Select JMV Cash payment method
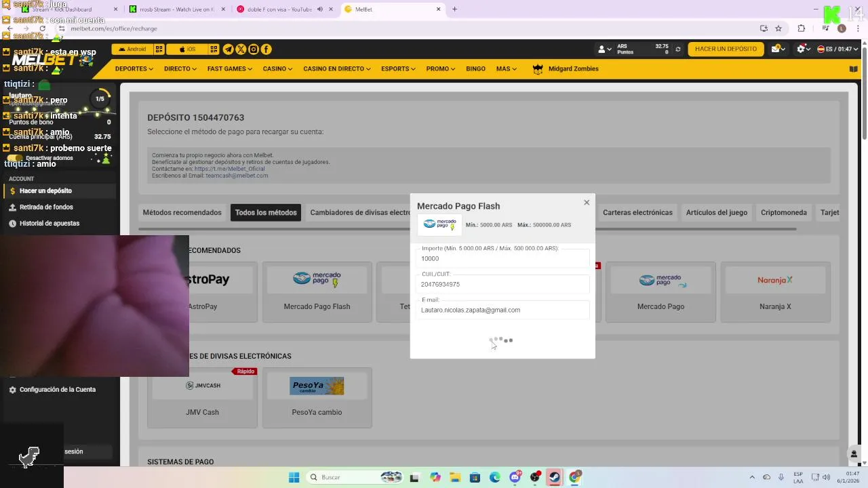The width and height of the screenshot is (868, 488). pyautogui.click(x=202, y=398)
